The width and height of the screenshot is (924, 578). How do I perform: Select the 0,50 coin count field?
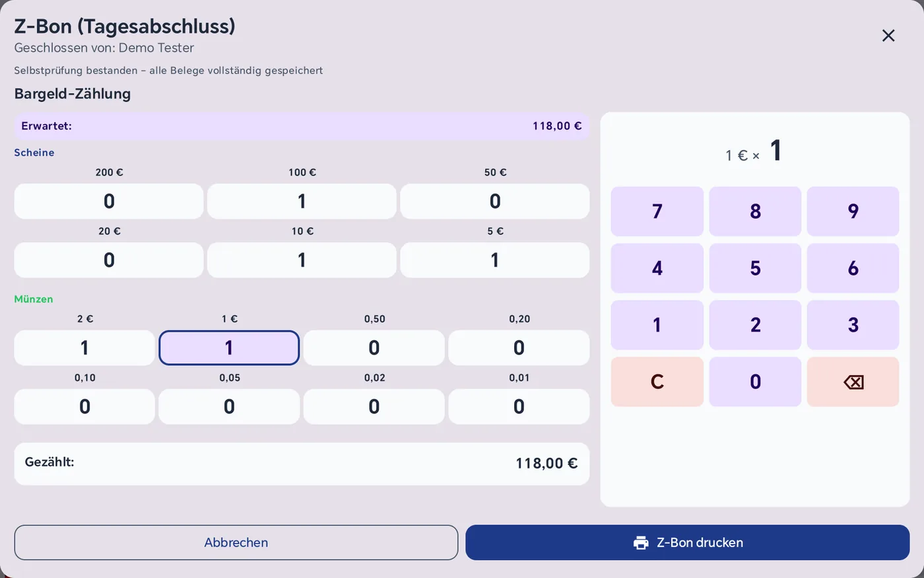374,348
